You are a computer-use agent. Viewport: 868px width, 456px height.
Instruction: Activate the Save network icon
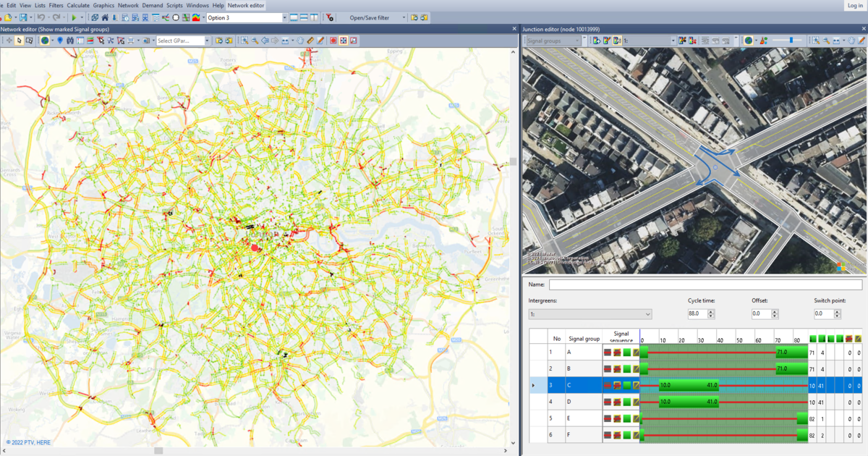[x=22, y=18]
